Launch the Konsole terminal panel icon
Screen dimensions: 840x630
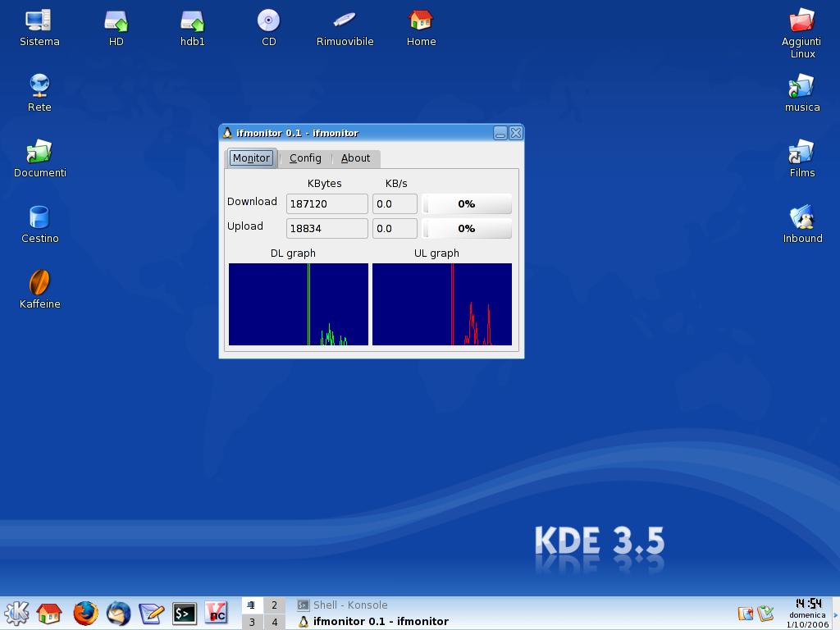[185, 613]
